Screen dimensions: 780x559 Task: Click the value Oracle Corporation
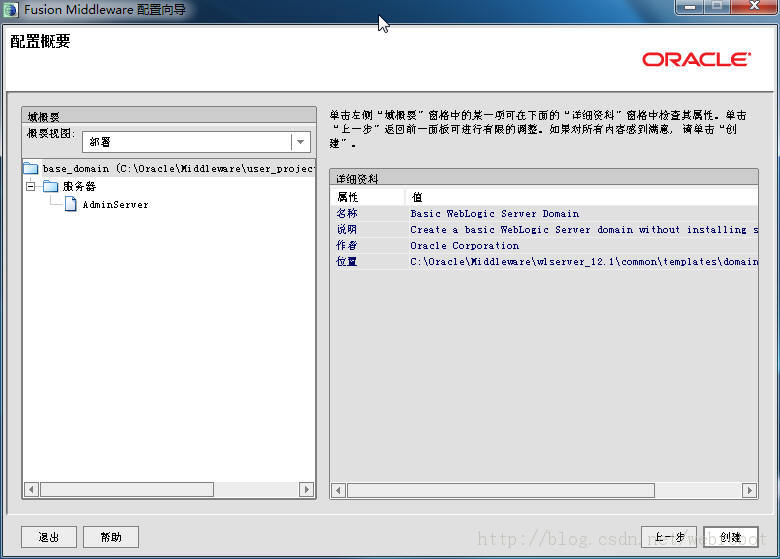(x=465, y=245)
